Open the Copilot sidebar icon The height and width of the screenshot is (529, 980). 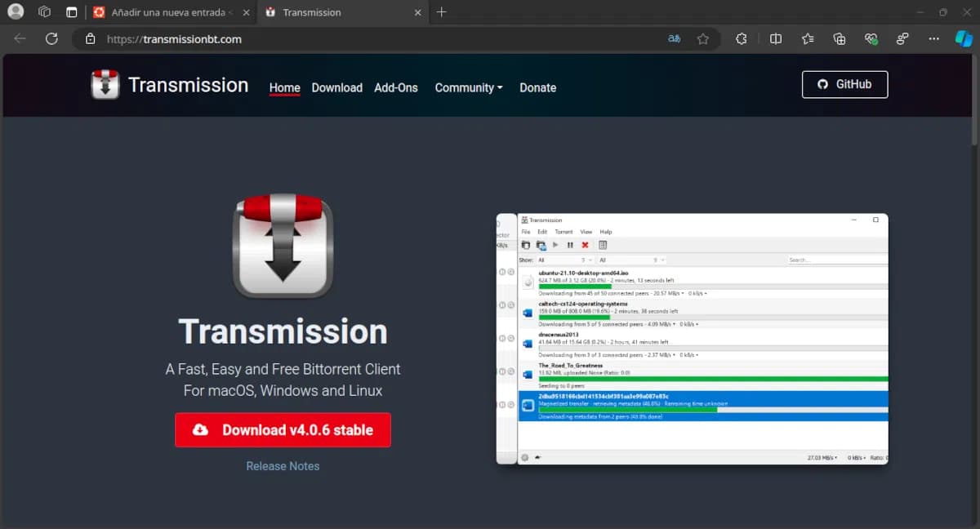pyautogui.click(x=964, y=38)
